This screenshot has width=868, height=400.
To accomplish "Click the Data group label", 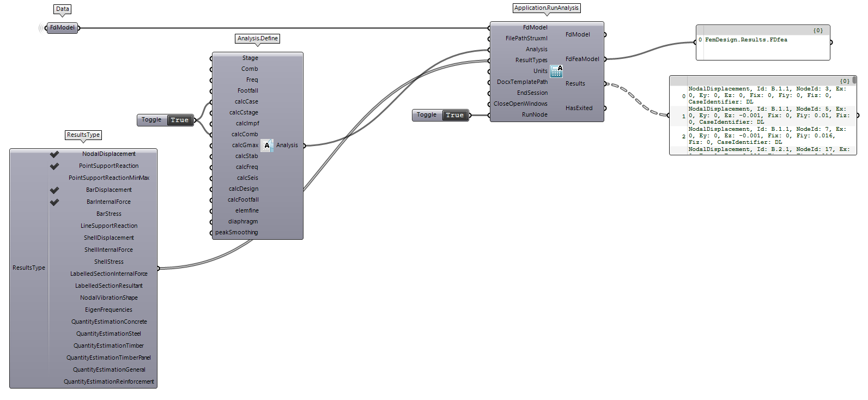I will (63, 9).
